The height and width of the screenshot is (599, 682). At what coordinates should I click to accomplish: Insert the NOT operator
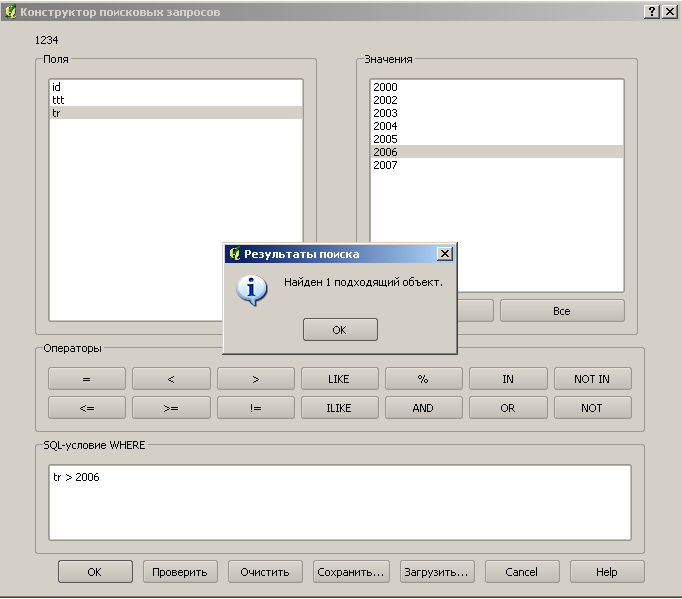click(x=592, y=408)
